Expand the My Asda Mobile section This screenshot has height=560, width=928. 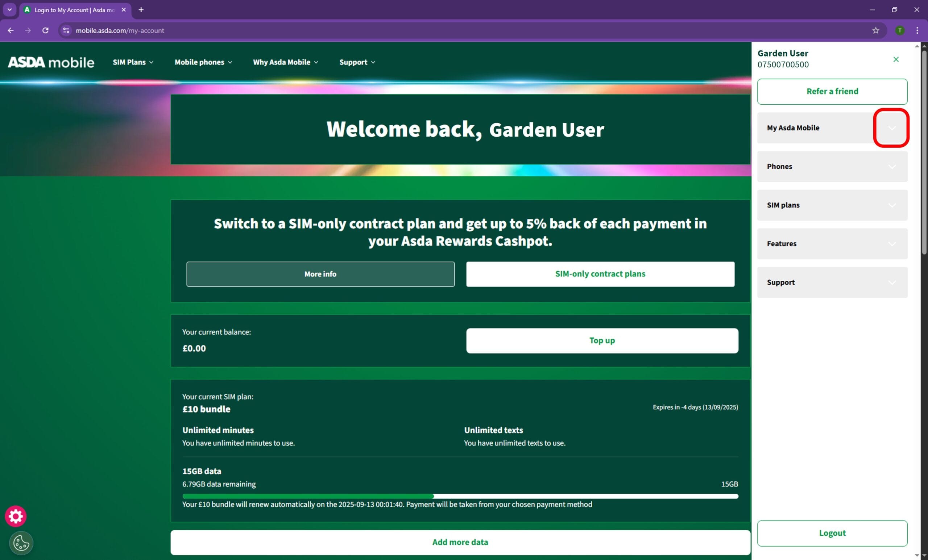coord(891,128)
